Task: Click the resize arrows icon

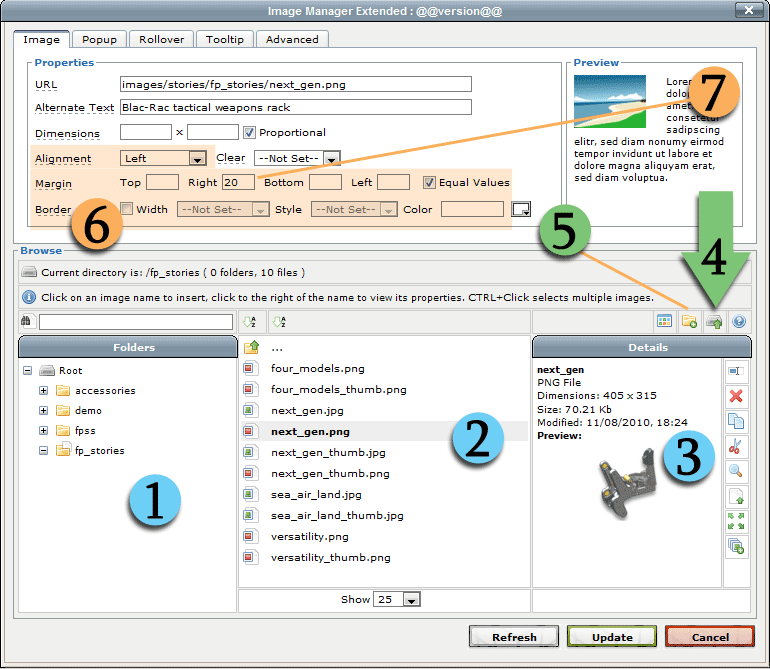Action: (x=736, y=521)
